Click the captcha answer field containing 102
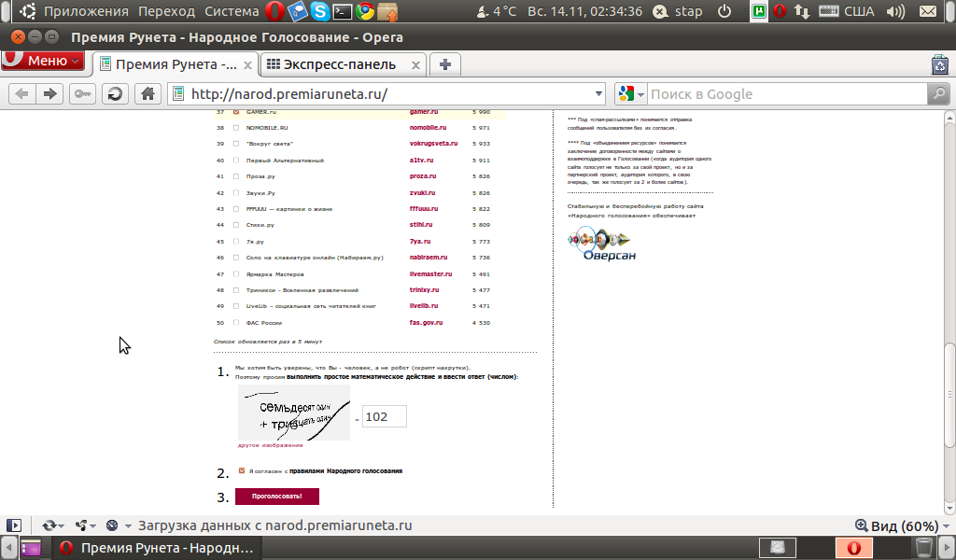The image size is (956, 560). click(384, 417)
